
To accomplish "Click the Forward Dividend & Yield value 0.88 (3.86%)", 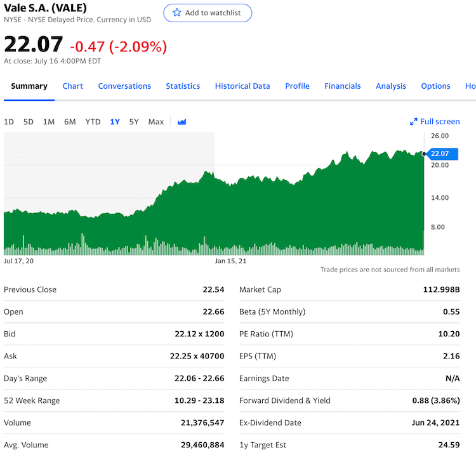I will click(x=436, y=400).
